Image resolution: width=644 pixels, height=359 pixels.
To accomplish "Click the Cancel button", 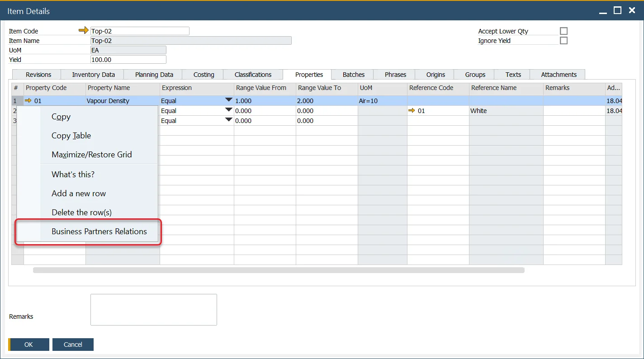I will pyautogui.click(x=73, y=345).
